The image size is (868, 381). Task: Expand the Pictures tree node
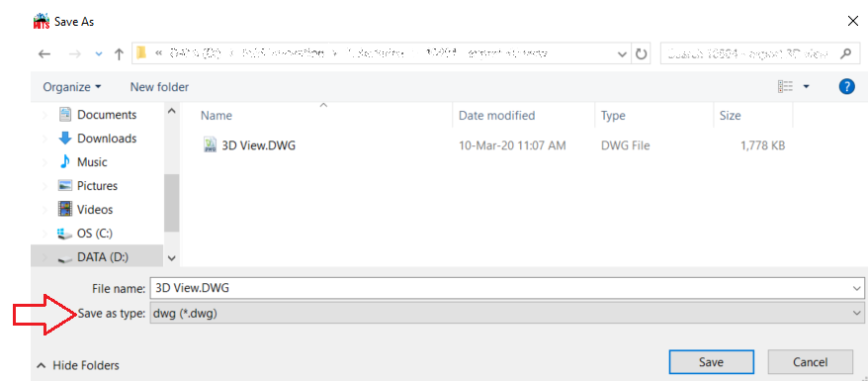pyautogui.click(x=44, y=186)
